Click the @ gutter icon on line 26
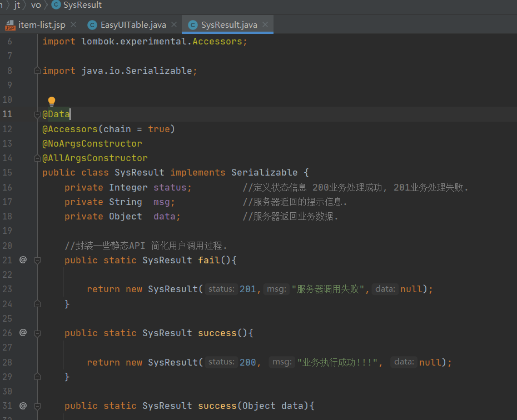This screenshot has height=420, width=517. pos(23,332)
